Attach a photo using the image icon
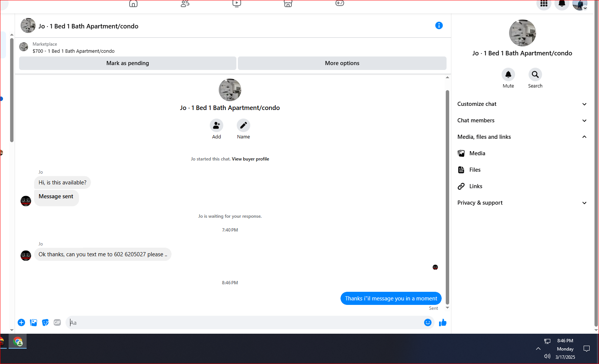Screen dimensions: 599x364 (33, 322)
